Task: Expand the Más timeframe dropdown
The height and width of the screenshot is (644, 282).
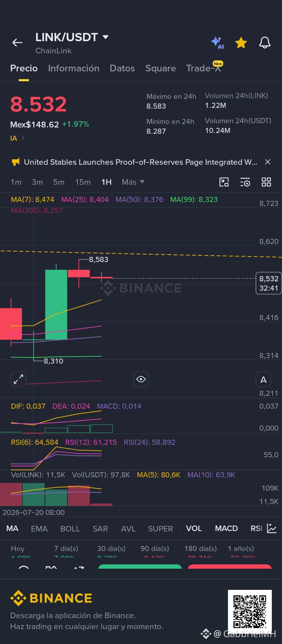Action: pyautogui.click(x=133, y=182)
